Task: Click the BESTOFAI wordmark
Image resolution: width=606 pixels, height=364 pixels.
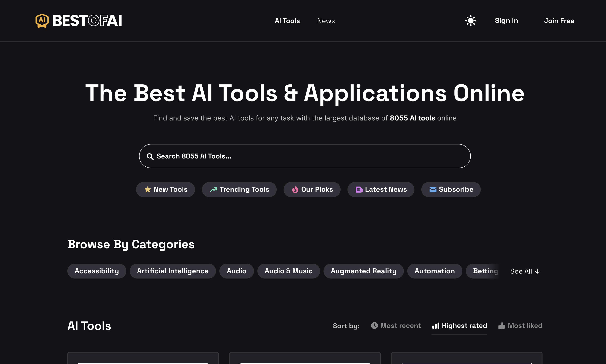Action: click(87, 21)
